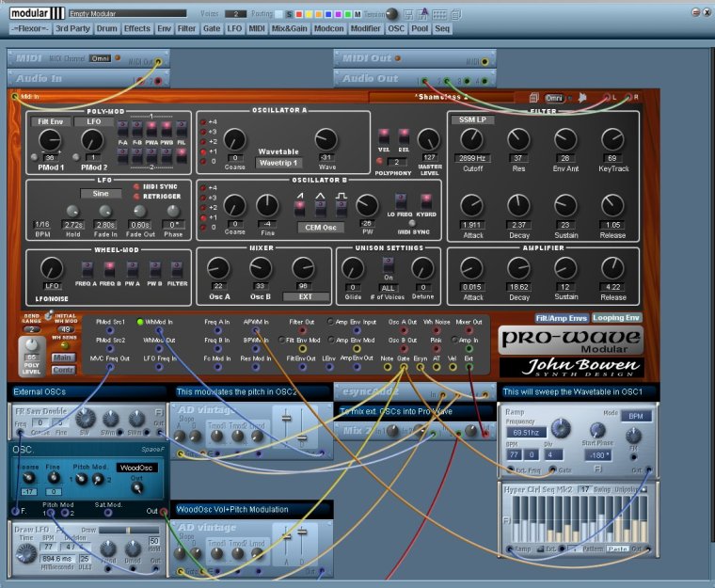Toggle the unison On switch

(x=388, y=264)
